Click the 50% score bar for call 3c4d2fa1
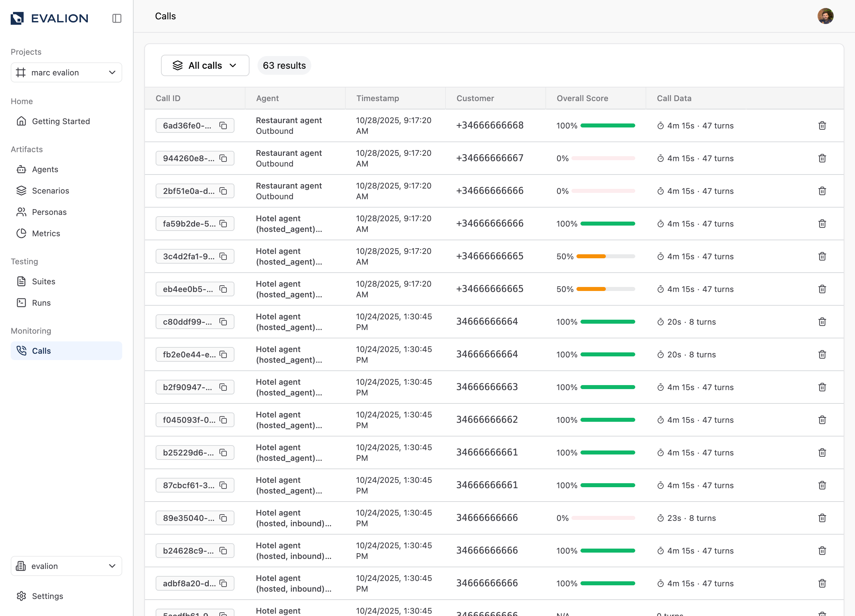The height and width of the screenshot is (616, 855). [x=606, y=257]
